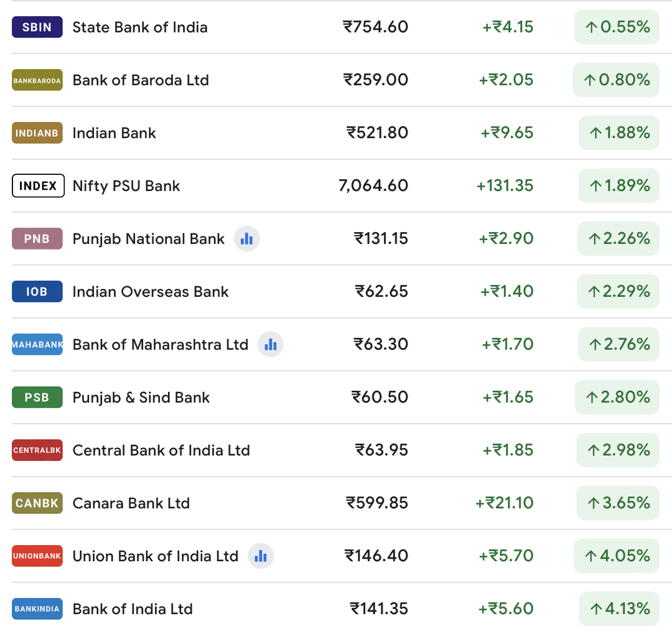Open chart icon beside Union Bank of India
This screenshot has width=672, height=639.
pyautogui.click(x=261, y=556)
